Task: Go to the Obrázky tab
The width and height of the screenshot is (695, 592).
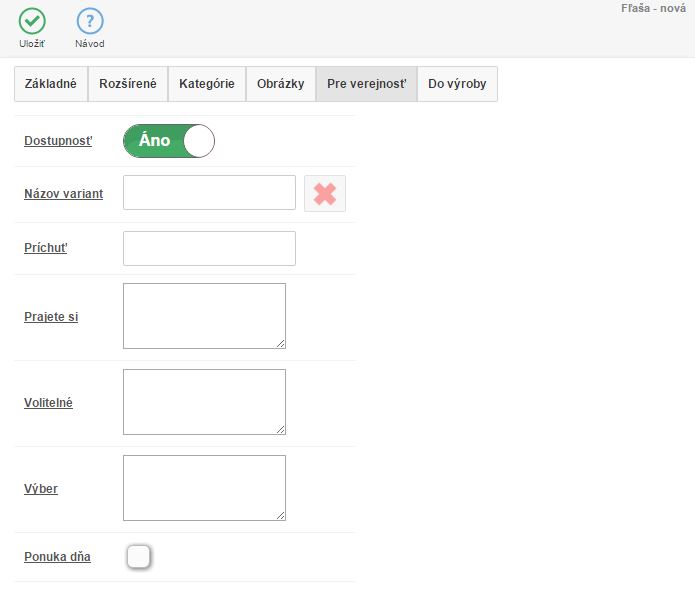Action: (x=280, y=84)
